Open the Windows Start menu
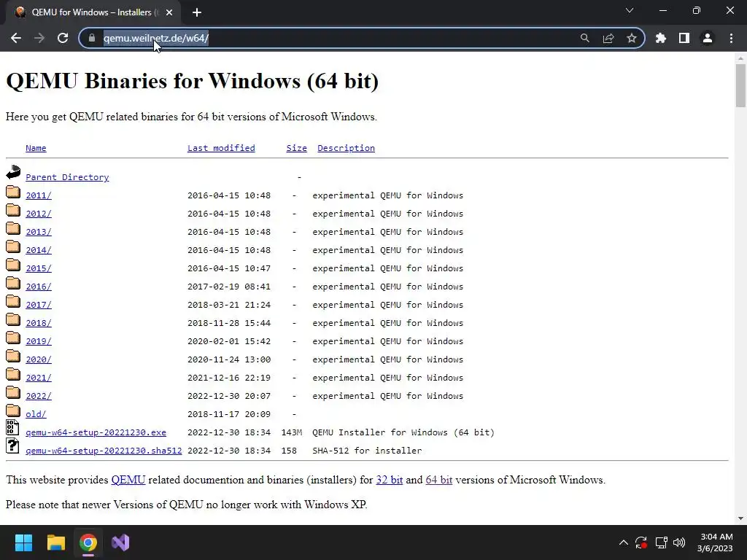 point(23,542)
